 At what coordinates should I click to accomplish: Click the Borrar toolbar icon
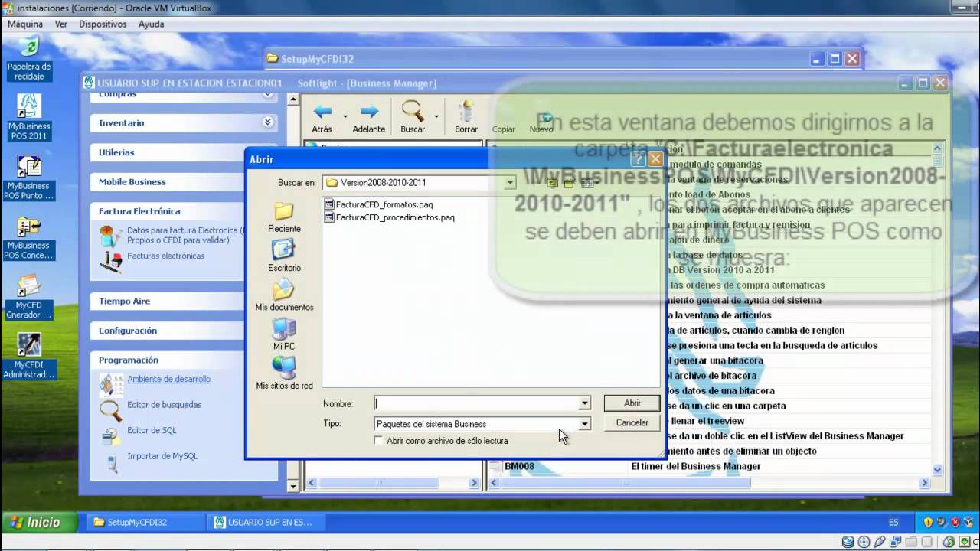465,112
